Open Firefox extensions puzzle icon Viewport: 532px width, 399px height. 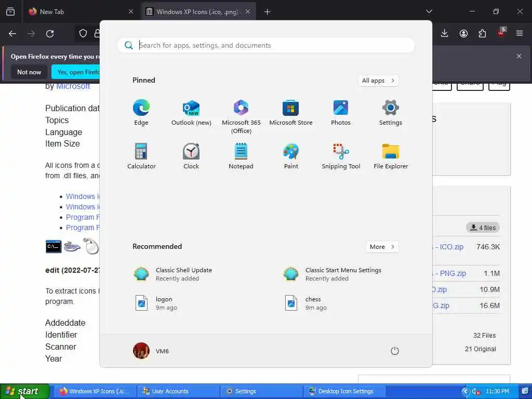(482, 33)
